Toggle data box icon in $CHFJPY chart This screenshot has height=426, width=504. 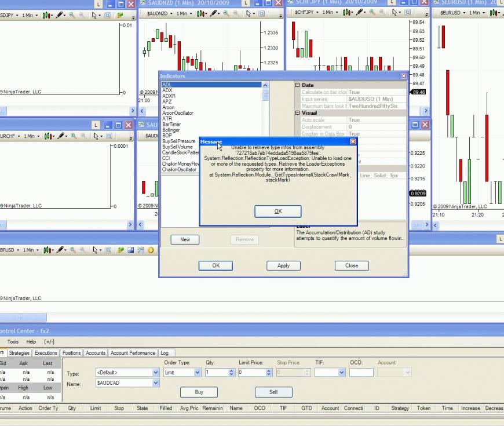[x=407, y=12]
